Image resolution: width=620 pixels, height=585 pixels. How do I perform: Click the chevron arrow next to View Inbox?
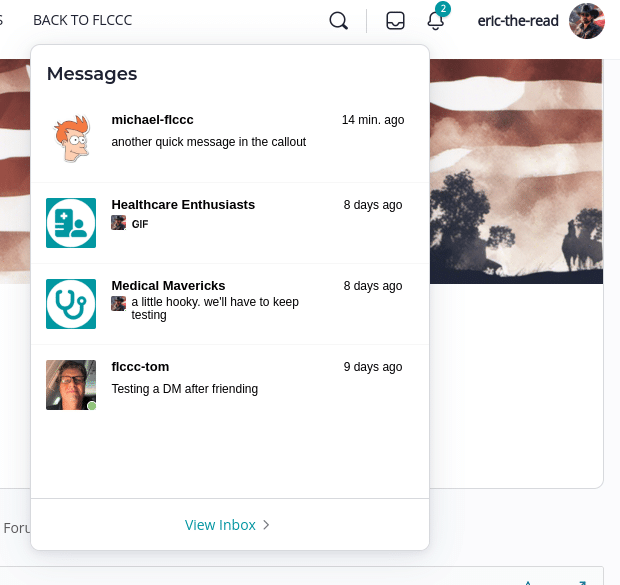tap(267, 525)
